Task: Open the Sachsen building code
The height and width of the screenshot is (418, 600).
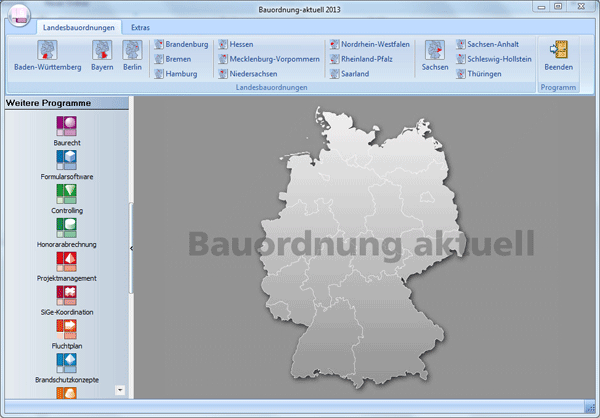Action: click(435, 56)
